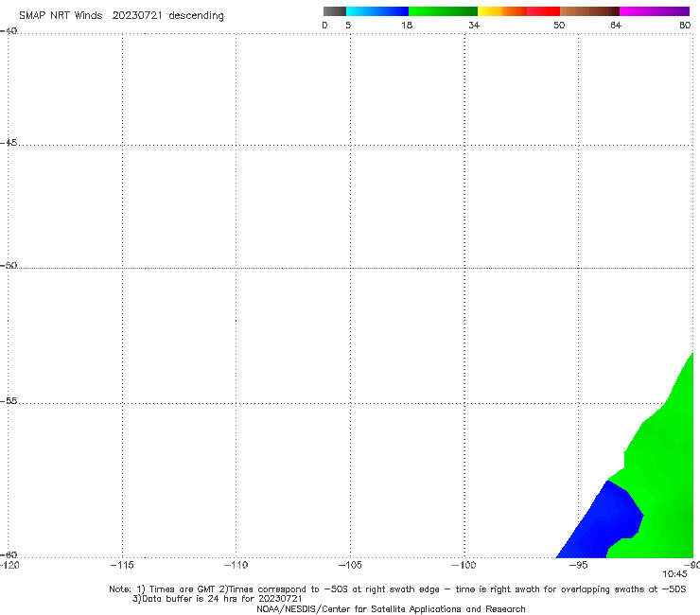Click the colorbar label '34'
700x615 pixels.
(x=474, y=25)
